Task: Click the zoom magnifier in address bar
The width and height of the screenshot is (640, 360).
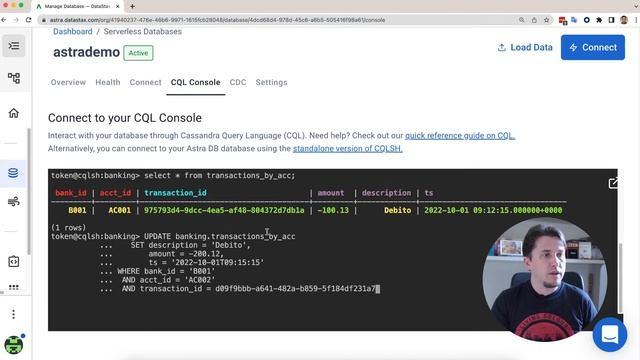Action: tap(522, 20)
